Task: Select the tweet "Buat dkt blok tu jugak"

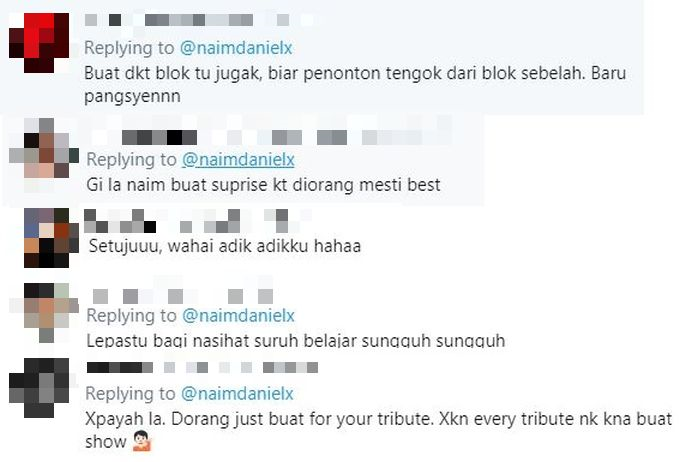Action: click(x=355, y=85)
